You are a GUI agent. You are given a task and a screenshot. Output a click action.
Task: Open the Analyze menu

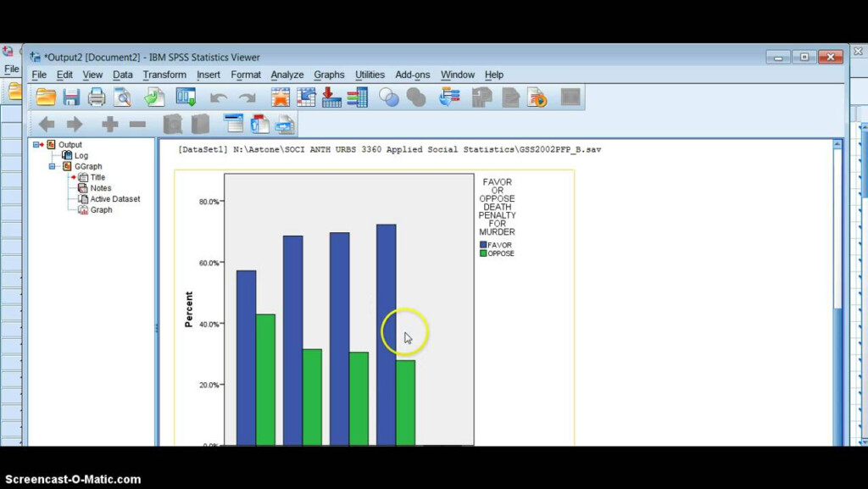coord(287,75)
